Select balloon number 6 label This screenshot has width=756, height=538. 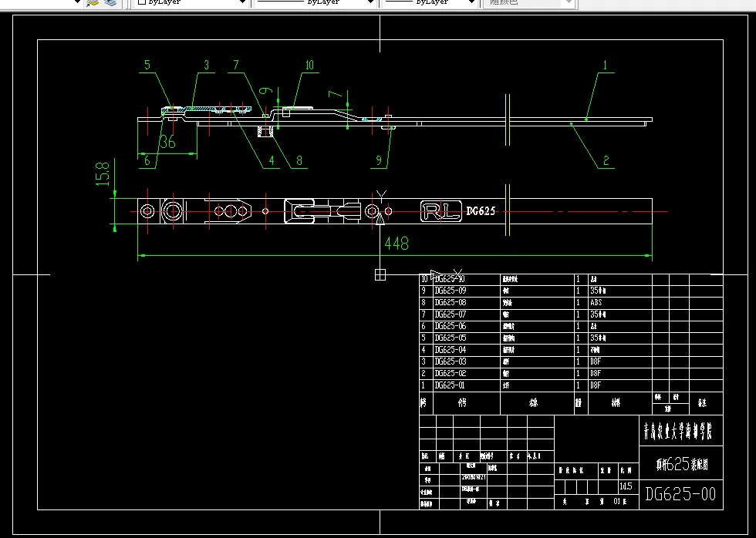(147, 160)
